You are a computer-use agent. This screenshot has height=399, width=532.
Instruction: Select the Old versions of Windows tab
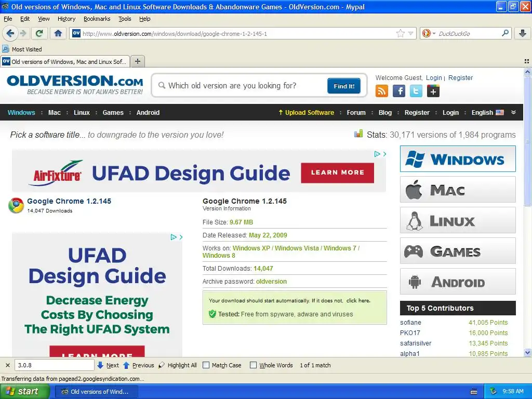(65, 61)
